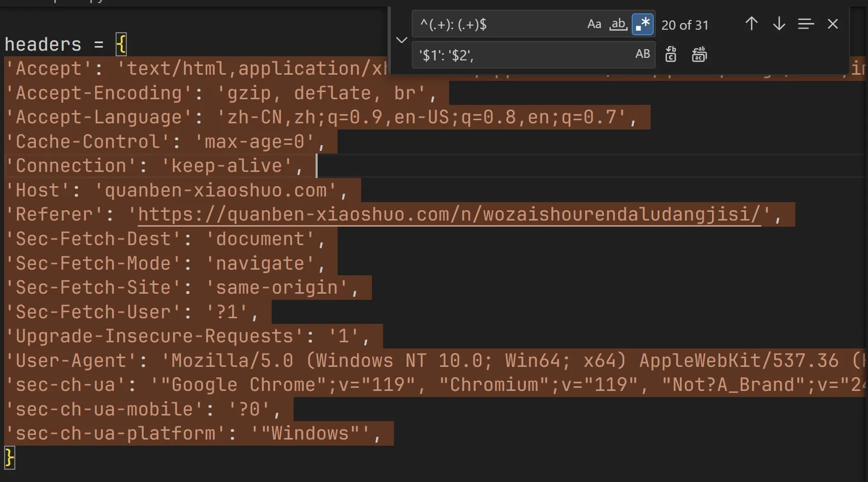Screen dimensions: 868x482
Task: Click the 'Host' key
Action: [x=37, y=190]
